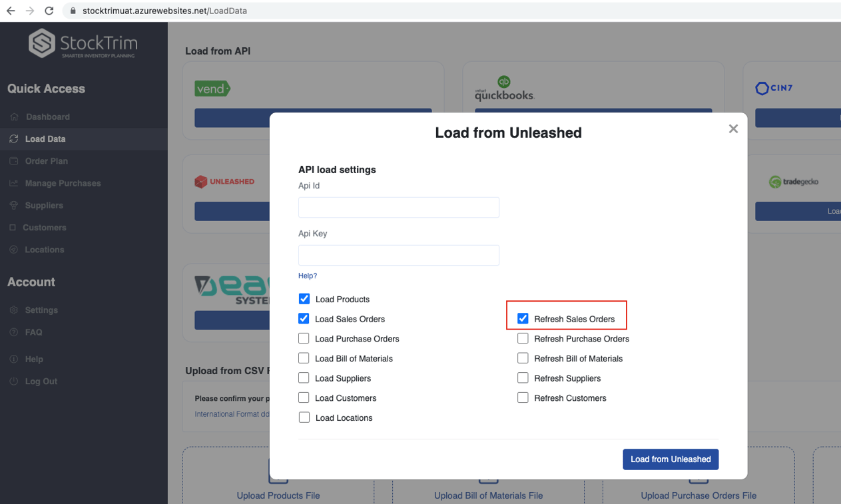Viewport: 841px width, 504px height.
Task: Uncheck the Load Products checkbox
Action: click(304, 299)
